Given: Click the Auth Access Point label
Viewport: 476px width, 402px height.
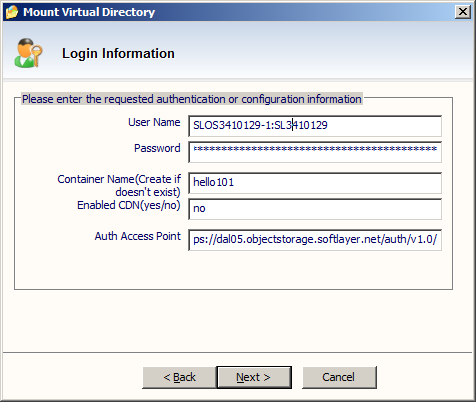Looking at the screenshot, I should click(138, 236).
